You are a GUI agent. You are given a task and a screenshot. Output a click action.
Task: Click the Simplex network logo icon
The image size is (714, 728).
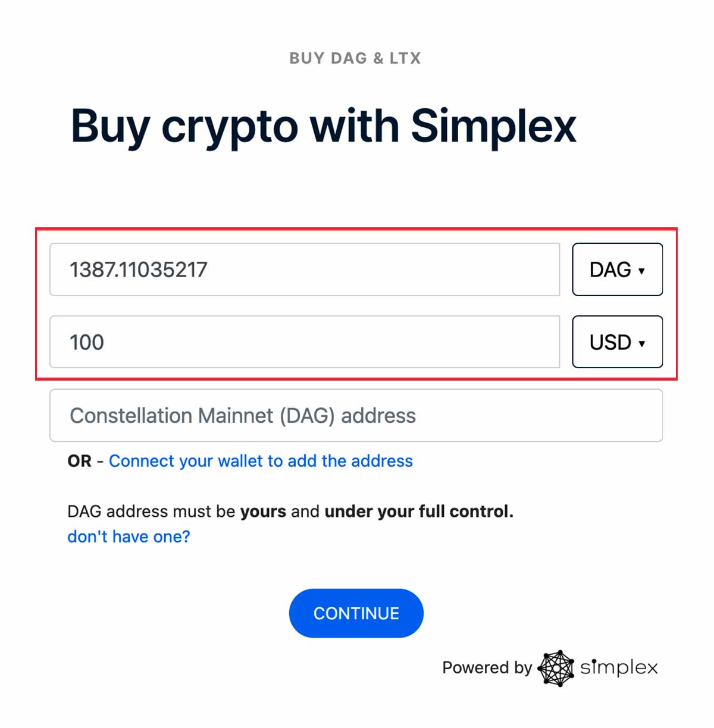pyautogui.click(x=556, y=668)
